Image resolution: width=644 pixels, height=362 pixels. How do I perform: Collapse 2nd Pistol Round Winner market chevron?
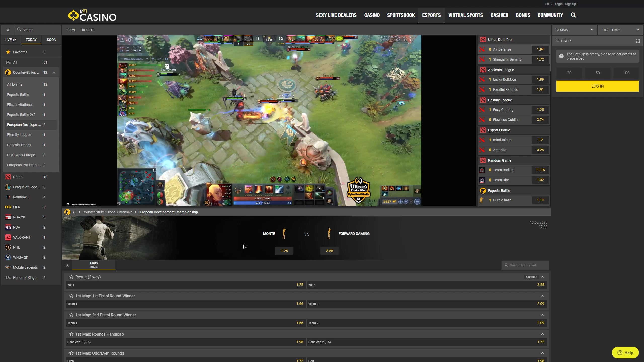542,315
